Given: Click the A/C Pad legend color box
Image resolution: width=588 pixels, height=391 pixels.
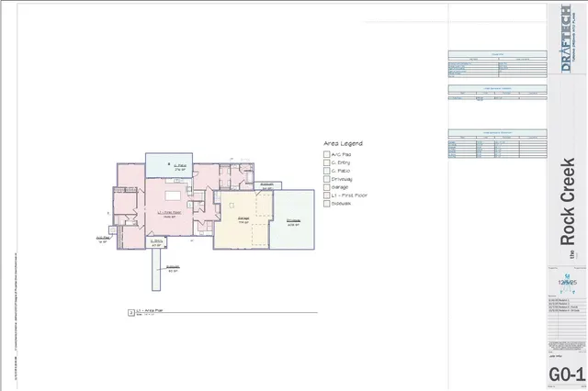Looking at the screenshot, I should click(326, 155).
